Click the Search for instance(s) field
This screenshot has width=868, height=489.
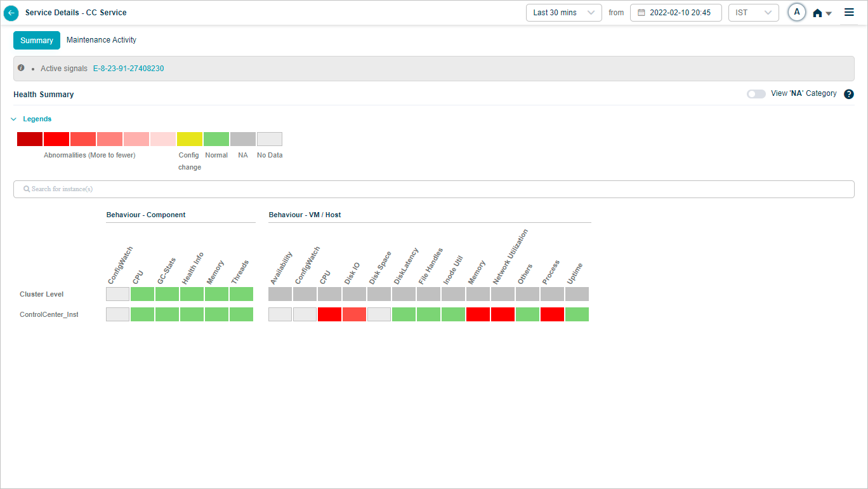pyautogui.click(x=433, y=189)
